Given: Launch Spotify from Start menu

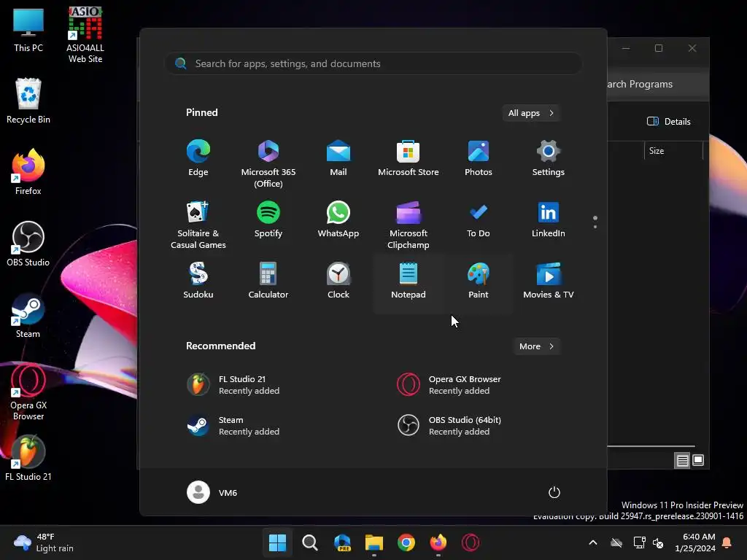Looking at the screenshot, I should (x=268, y=220).
